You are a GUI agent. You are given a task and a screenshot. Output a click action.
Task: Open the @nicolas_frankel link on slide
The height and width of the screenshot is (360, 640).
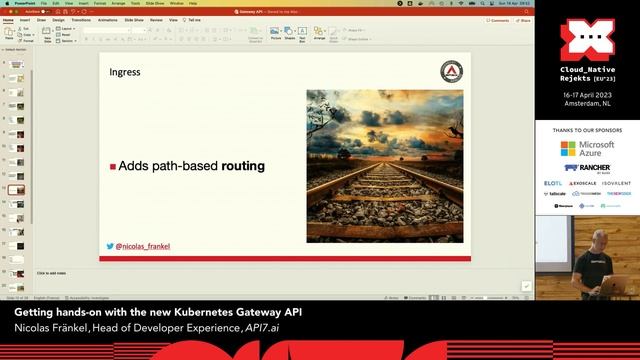pos(143,246)
